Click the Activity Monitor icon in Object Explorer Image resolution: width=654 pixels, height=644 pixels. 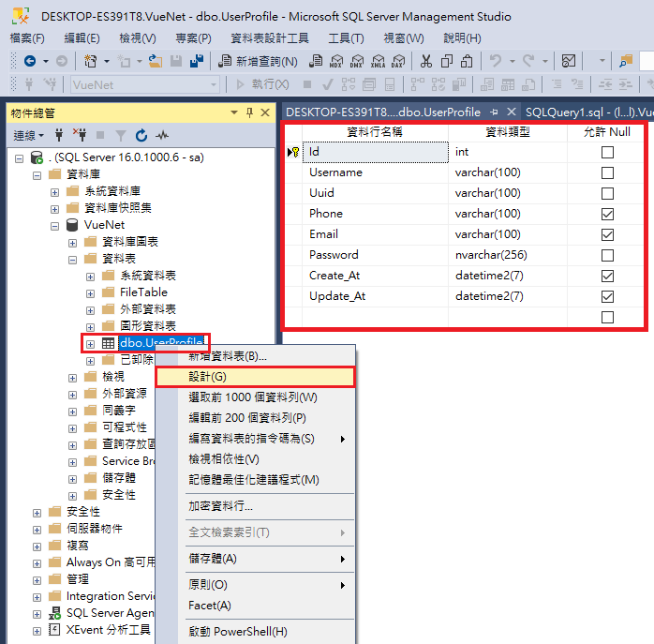tap(162, 135)
